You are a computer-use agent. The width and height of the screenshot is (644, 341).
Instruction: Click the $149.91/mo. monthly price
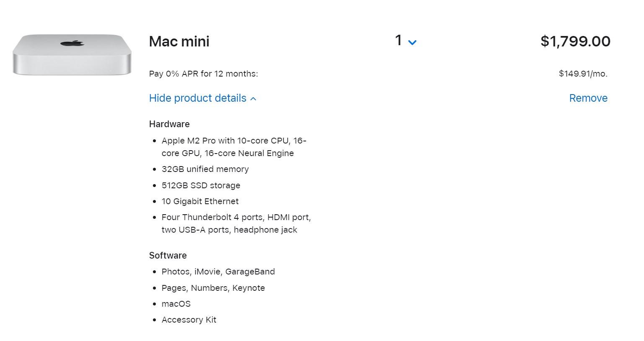(x=583, y=74)
